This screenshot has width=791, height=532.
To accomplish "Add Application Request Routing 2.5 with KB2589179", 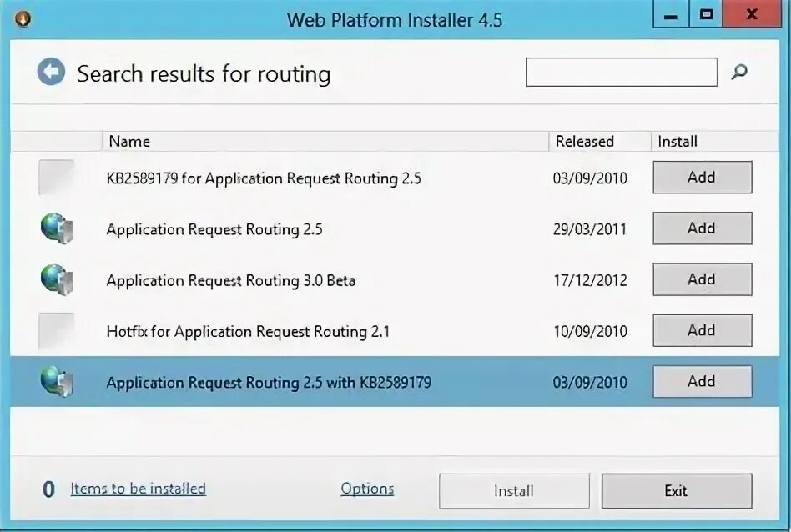I will pos(703,381).
